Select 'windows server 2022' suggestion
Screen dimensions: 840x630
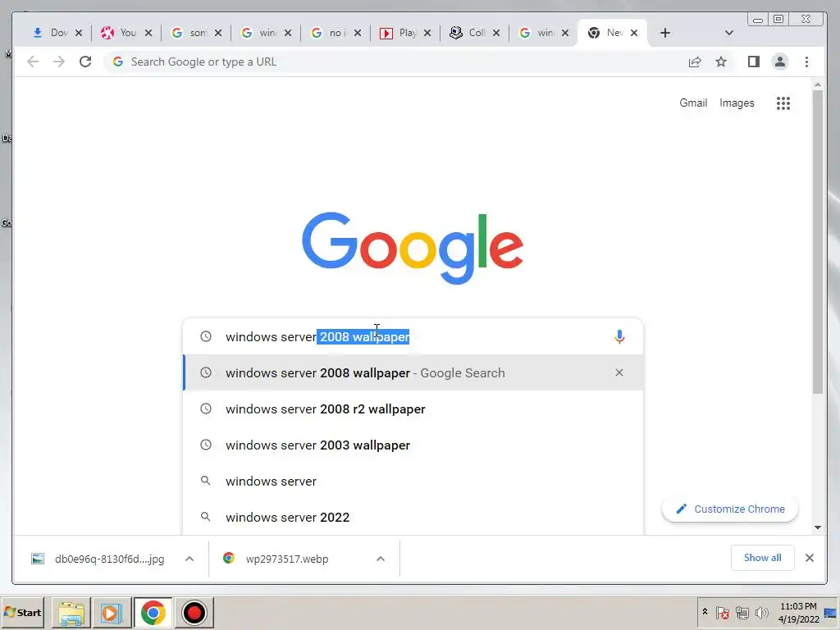tap(413, 517)
